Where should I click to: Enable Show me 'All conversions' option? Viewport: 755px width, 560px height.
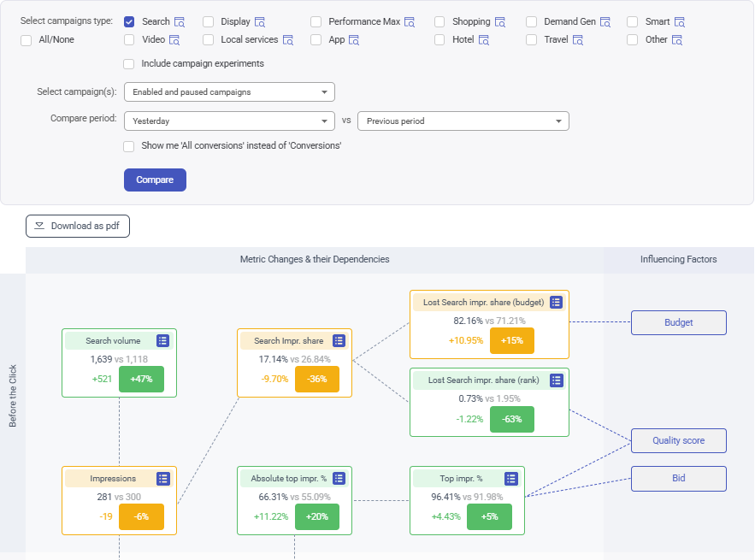128,146
